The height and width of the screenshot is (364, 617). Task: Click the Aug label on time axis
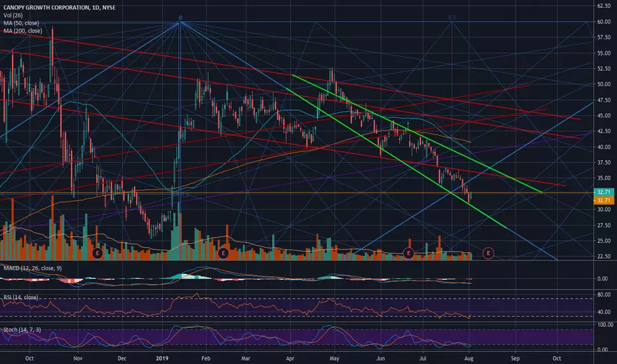click(469, 359)
